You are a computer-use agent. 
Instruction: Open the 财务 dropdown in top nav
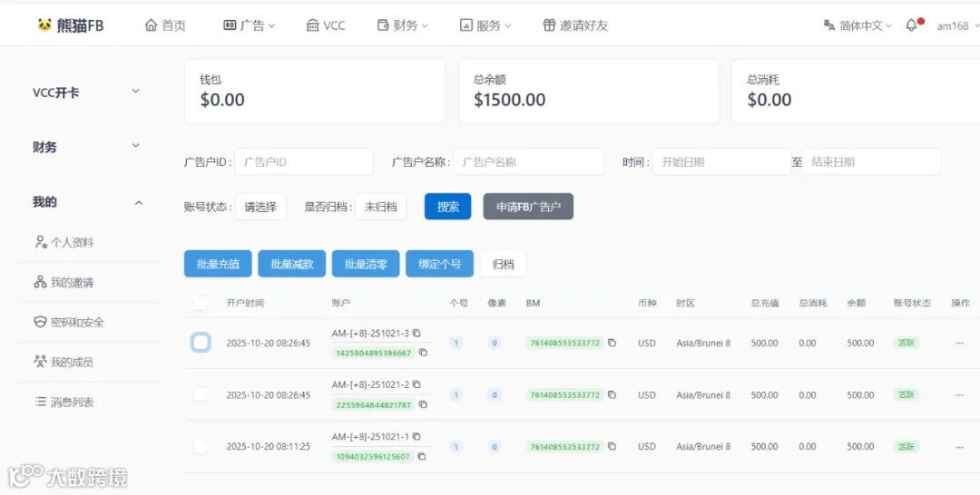coord(403,25)
